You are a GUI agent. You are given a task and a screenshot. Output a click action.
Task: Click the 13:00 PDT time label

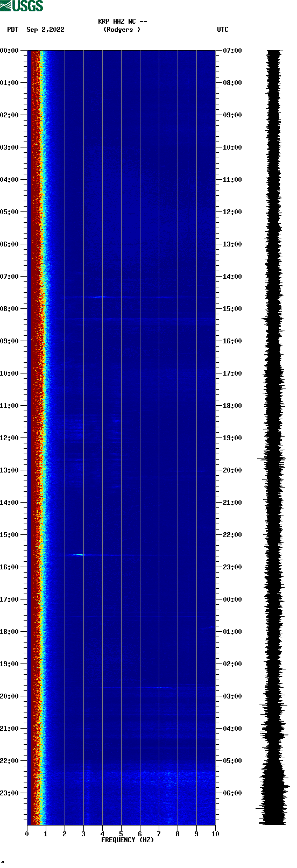tap(10, 470)
